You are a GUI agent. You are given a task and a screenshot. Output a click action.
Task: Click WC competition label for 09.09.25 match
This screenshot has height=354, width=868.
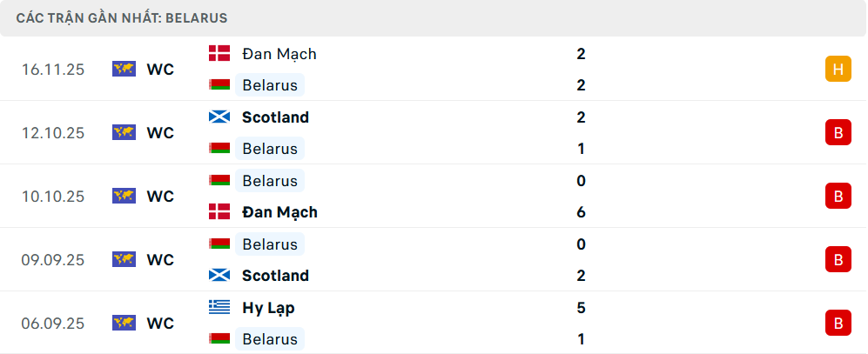(x=160, y=259)
